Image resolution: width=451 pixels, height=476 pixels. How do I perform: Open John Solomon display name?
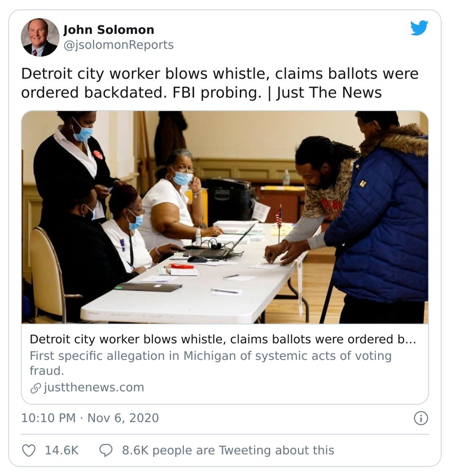(108, 30)
